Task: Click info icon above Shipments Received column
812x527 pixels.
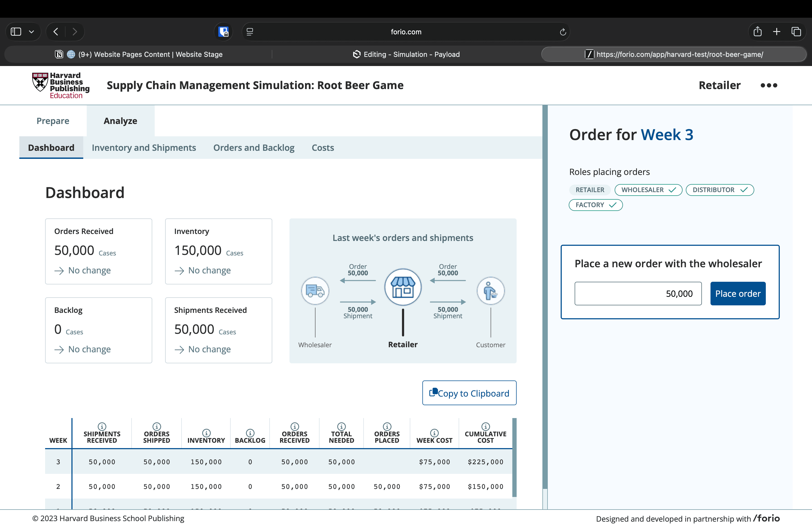Action: point(102,426)
